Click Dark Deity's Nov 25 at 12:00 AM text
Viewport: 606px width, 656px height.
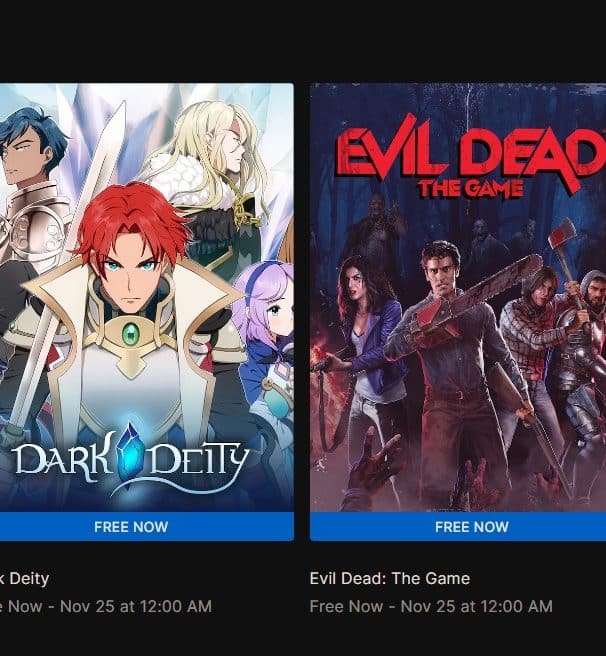(x=136, y=606)
